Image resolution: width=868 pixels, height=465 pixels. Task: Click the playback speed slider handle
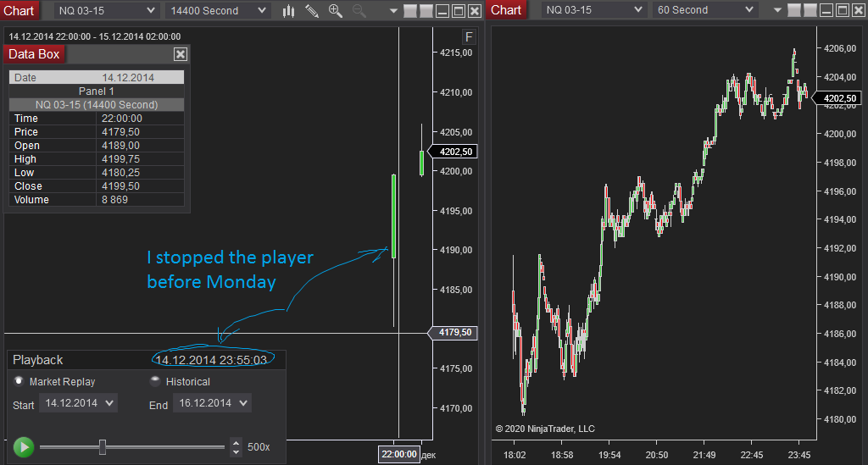[103, 446]
